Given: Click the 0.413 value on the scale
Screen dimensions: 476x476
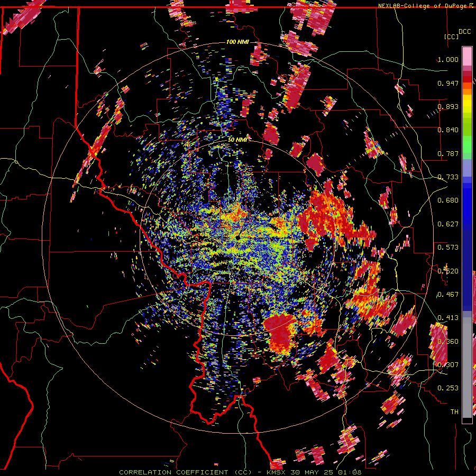Looking at the screenshot, I should coord(448,318).
